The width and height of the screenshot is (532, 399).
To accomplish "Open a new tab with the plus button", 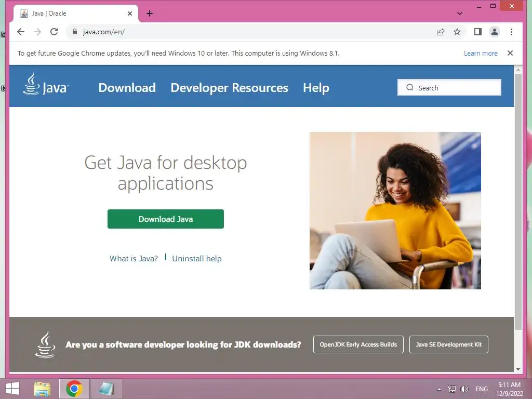I will tap(149, 14).
